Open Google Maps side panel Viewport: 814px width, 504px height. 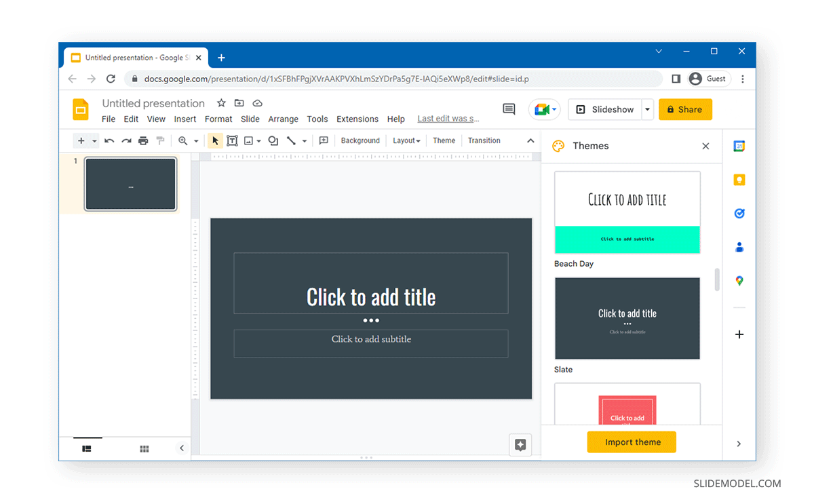[739, 281]
